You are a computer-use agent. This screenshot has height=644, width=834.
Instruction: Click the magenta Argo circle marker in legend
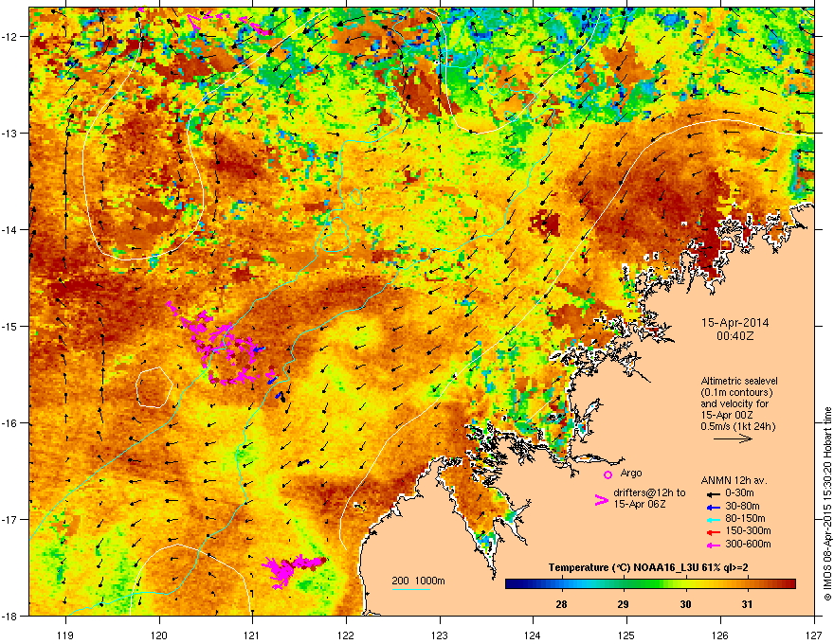tap(607, 474)
